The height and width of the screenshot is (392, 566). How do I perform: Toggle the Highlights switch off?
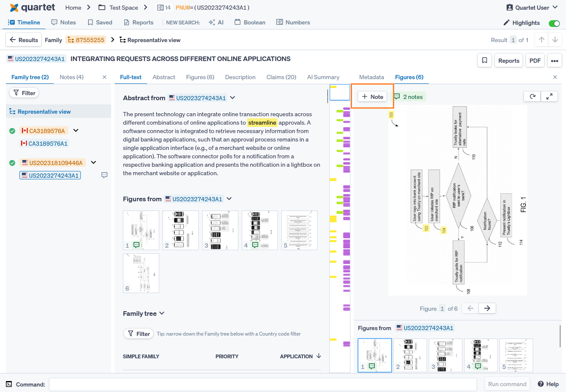(554, 23)
